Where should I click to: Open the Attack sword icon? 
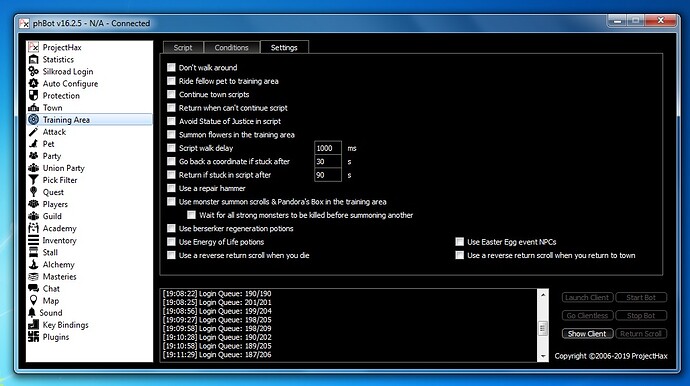point(33,132)
